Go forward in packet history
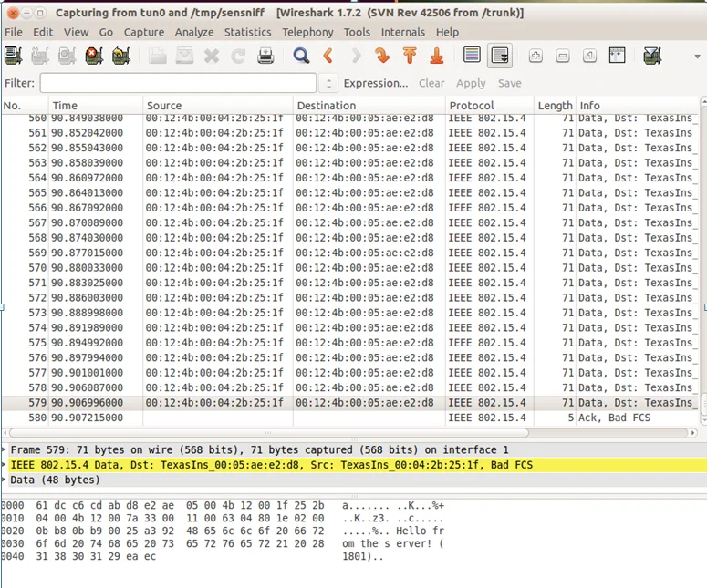Image resolution: width=707 pixels, height=588 pixels. click(356, 56)
